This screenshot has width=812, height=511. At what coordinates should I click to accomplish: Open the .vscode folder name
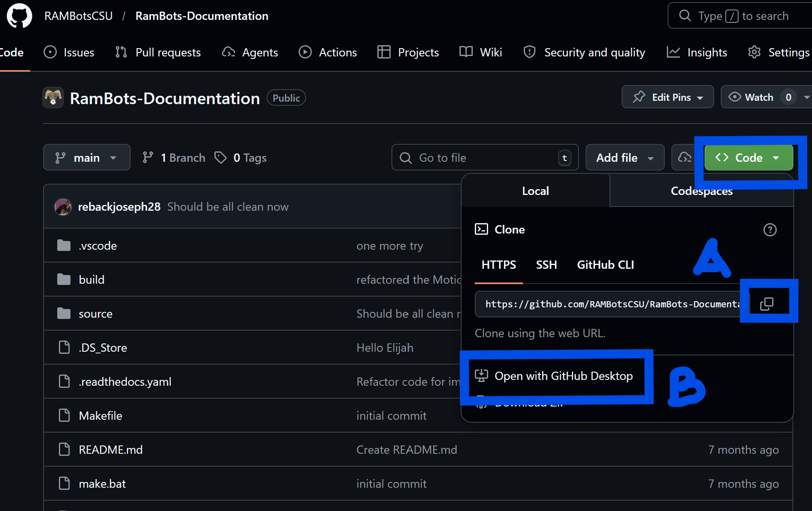click(98, 246)
